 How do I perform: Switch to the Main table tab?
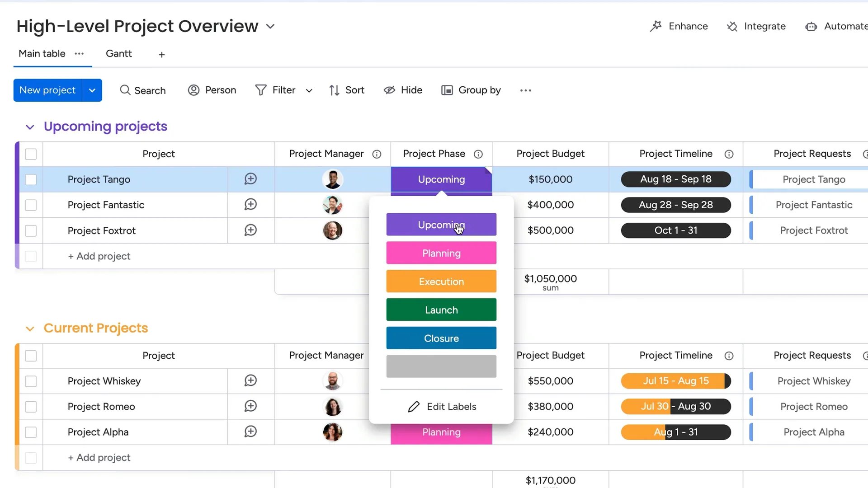(x=42, y=53)
